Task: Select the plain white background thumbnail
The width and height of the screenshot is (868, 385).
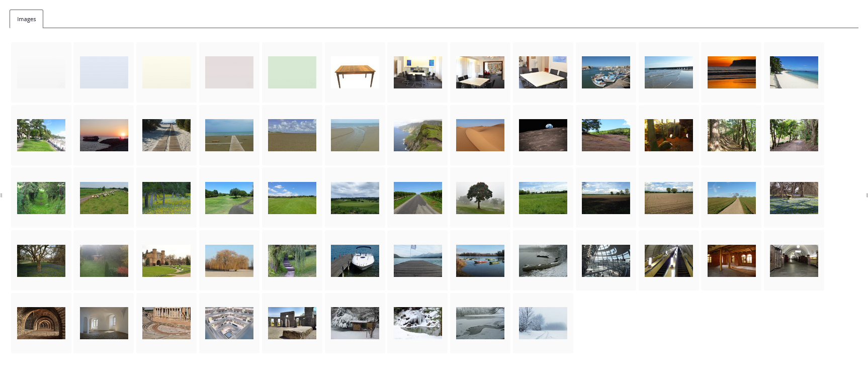Action: pos(41,72)
